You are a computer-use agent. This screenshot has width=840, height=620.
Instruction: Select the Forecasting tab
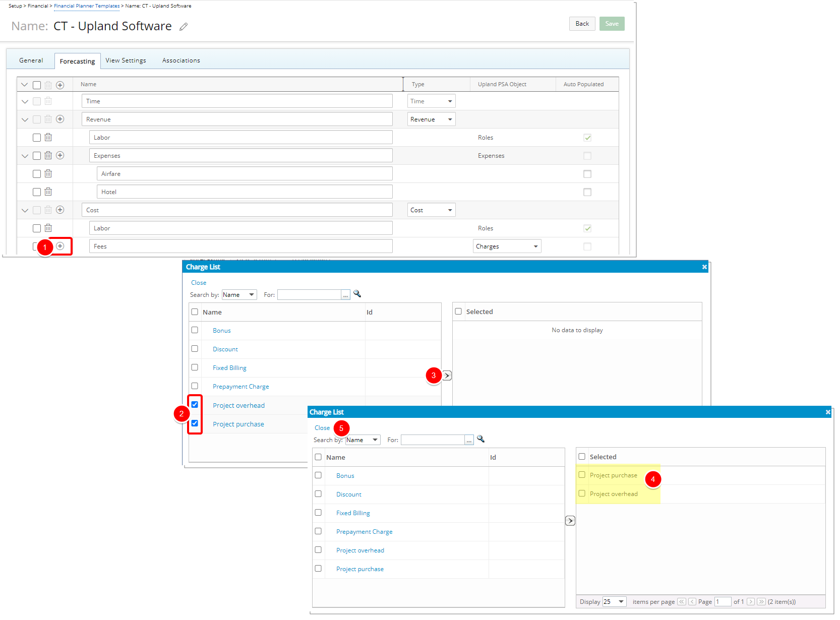(77, 61)
